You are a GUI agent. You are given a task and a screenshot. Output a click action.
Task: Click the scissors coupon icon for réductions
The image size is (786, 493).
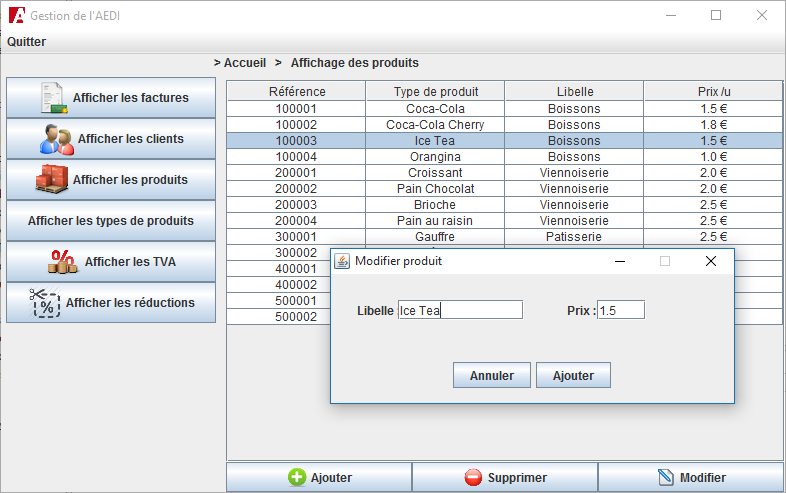[x=45, y=302]
